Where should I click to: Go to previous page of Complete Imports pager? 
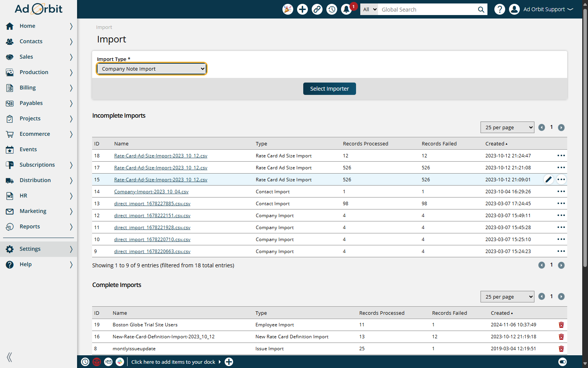coord(542,296)
